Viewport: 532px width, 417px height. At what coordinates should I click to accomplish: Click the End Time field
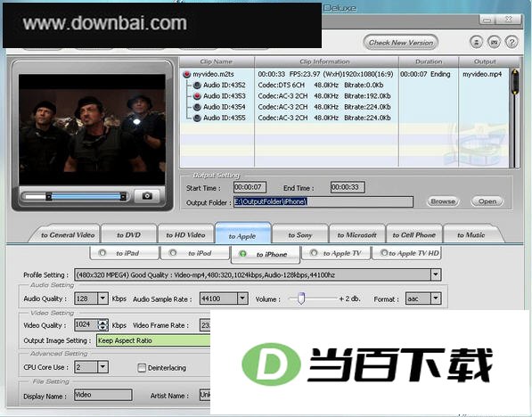pos(348,187)
